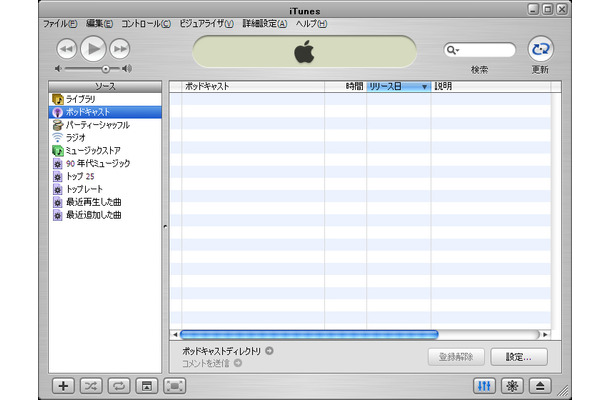Click the add playlist plus button
The width and height of the screenshot is (610, 400).
63,386
